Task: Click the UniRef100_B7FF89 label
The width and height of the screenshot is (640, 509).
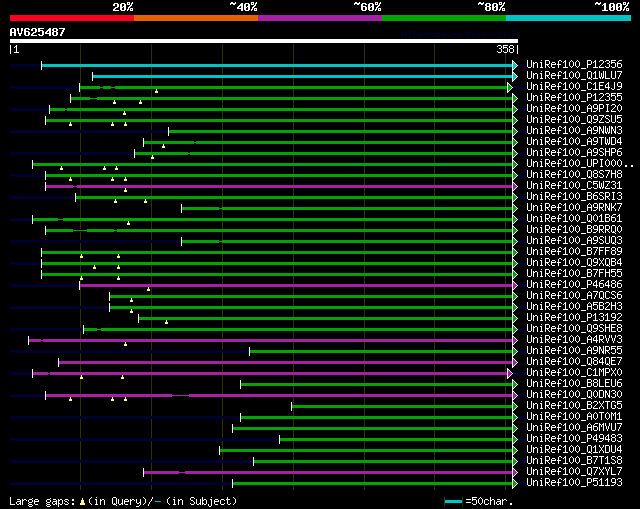Action: pyautogui.click(x=574, y=252)
